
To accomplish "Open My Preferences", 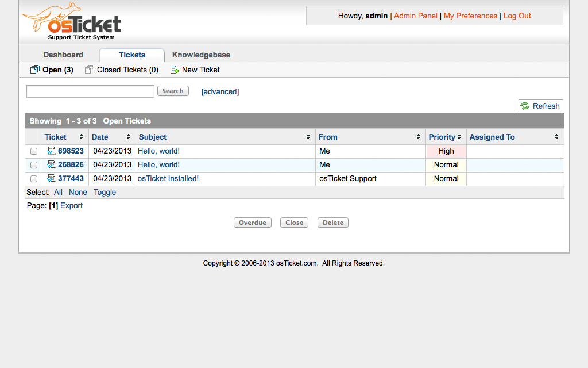I will click(x=470, y=16).
